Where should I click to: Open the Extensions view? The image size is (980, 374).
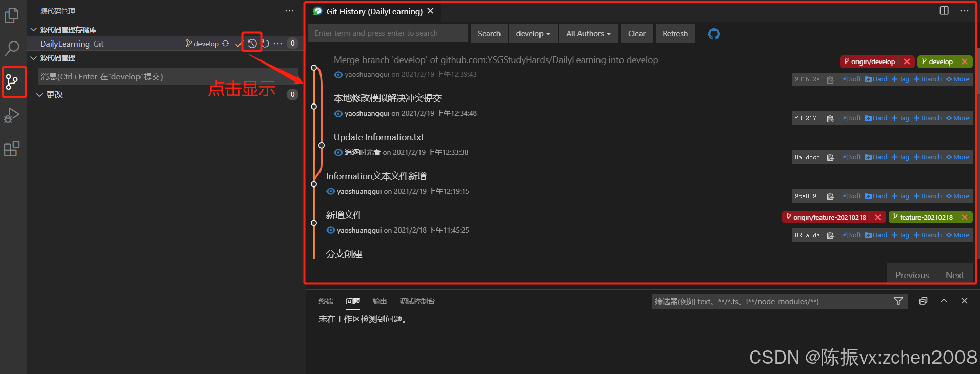tap(12, 149)
